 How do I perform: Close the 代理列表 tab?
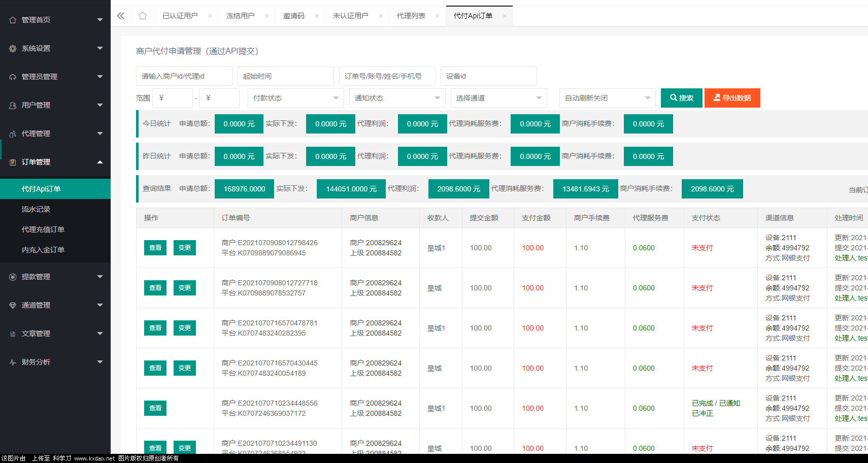click(x=438, y=16)
